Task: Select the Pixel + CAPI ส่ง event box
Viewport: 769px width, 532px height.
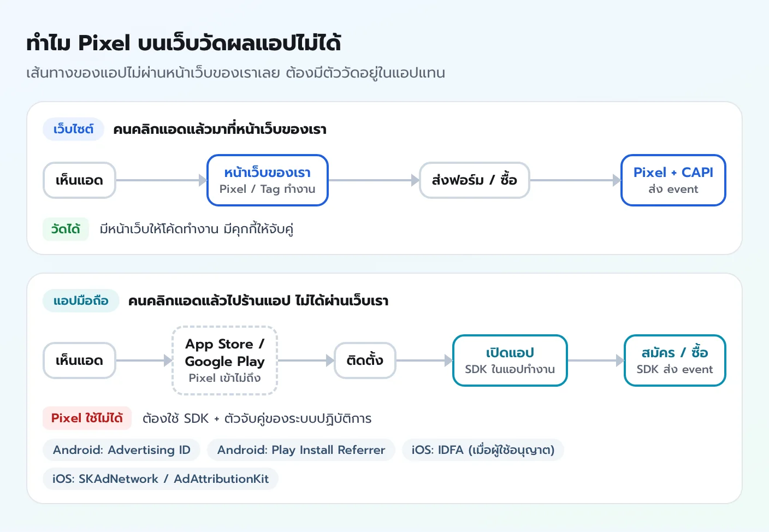Action: 673,180
